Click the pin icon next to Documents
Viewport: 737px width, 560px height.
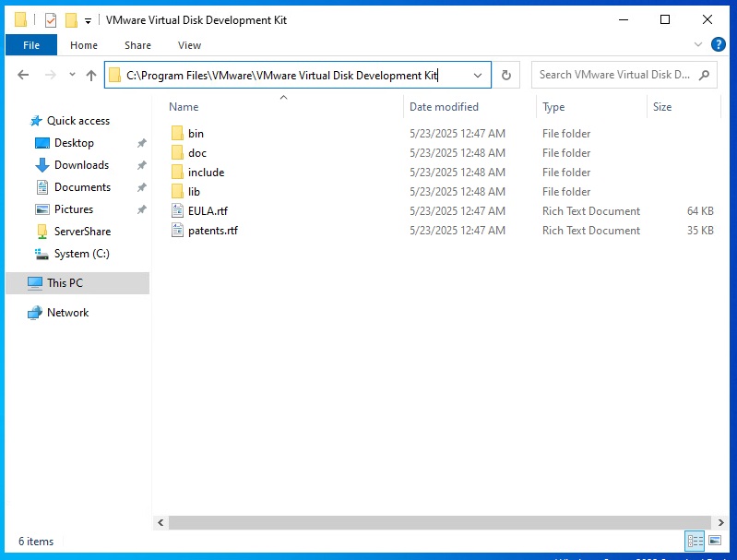point(141,187)
